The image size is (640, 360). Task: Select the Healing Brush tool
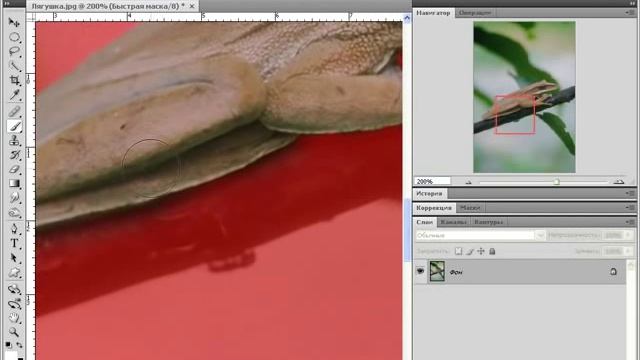(x=14, y=111)
